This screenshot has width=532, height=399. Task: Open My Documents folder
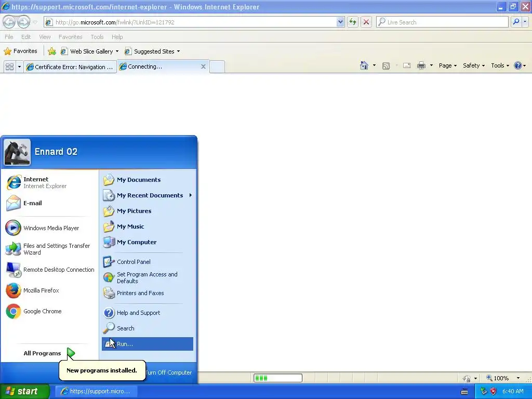[x=148, y=180]
